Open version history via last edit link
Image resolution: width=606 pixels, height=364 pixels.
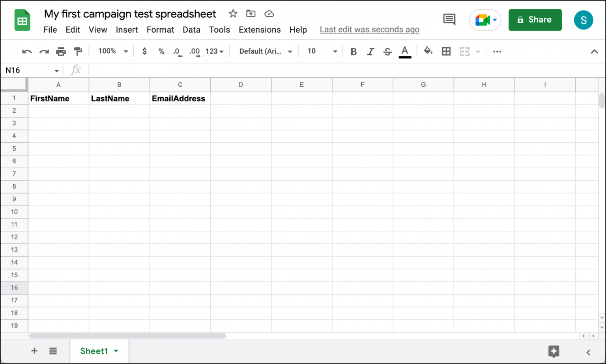pos(369,29)
